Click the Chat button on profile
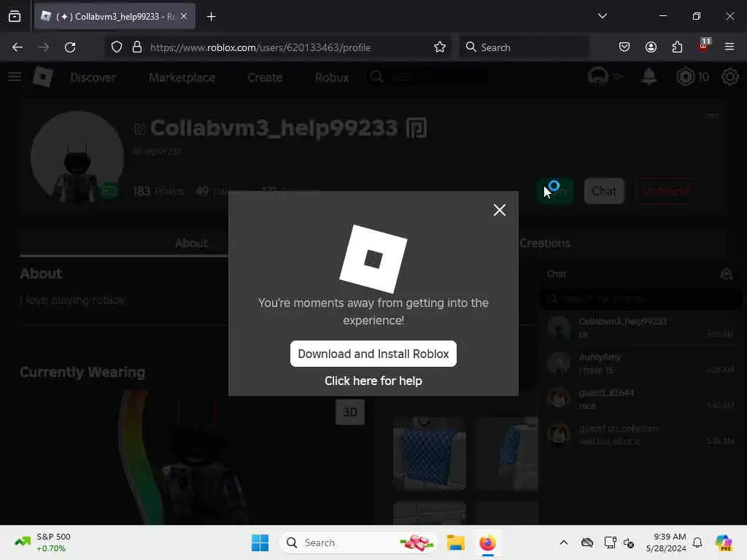The width and height of the screenshot is (747, 560). pyautogui.click(x=604, y=191)
